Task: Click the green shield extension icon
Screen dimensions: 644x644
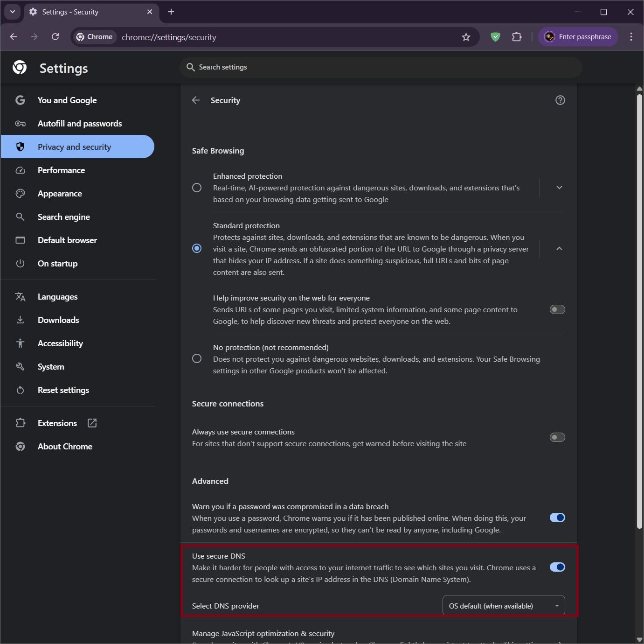Action: coord(495,37)
